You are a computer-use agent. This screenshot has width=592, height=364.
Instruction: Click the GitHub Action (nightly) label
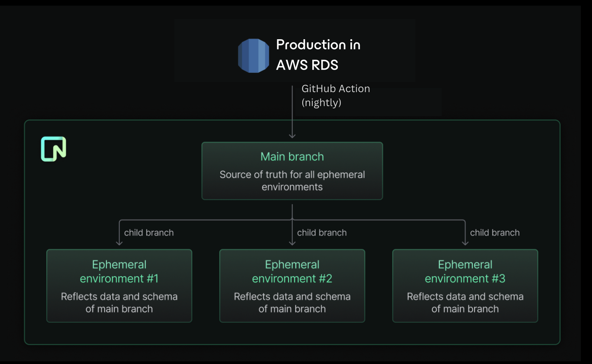tap(336, 95)
